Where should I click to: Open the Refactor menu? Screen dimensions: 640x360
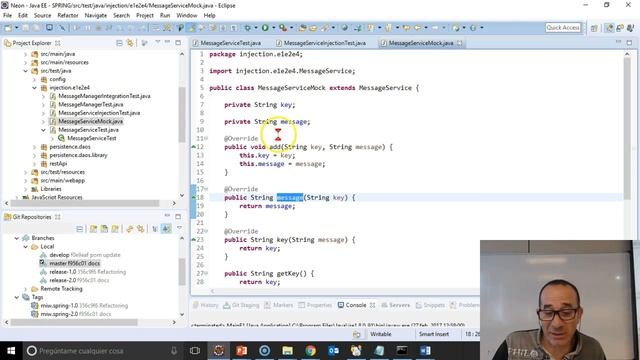tap(68, 15)
